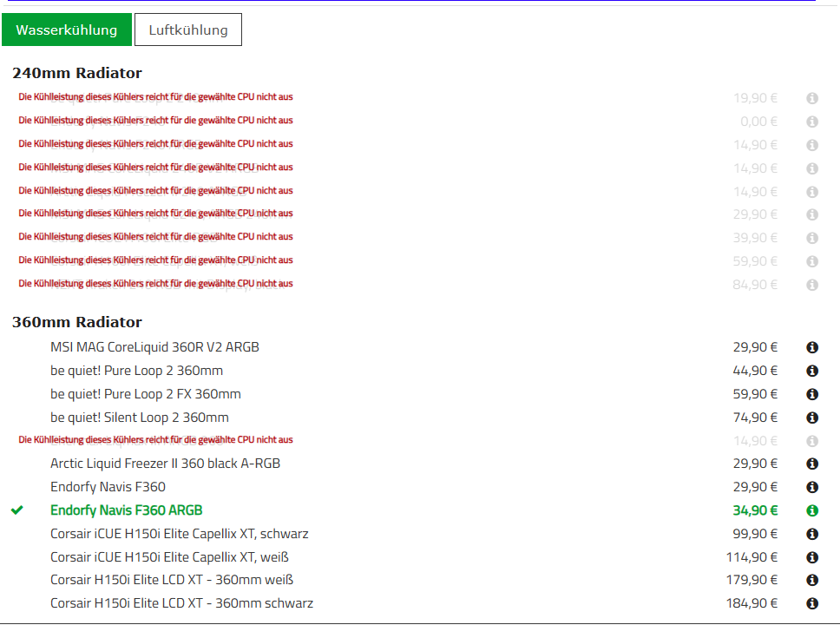Viewport: 840px width, 625px height.
Task: Click the green 34,90 € price
Action: pos(755,510)
